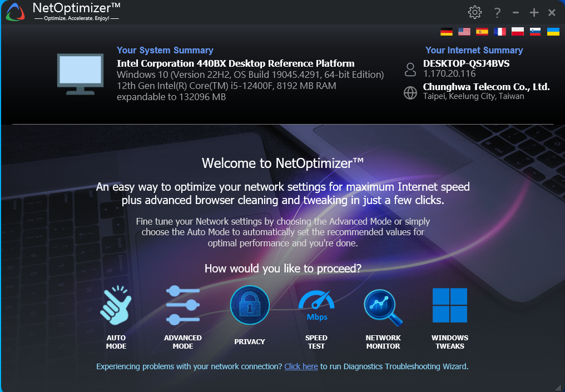Click the 'expandable to 132096 MB' text
The height and width of the screenshot is (392, 565).
171,97
